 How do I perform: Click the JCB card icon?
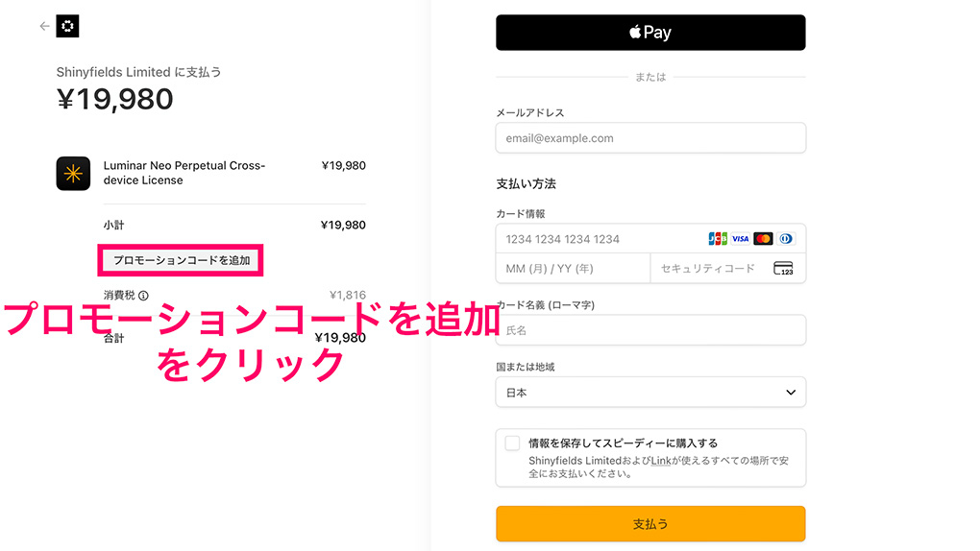(x=718, y=239)
